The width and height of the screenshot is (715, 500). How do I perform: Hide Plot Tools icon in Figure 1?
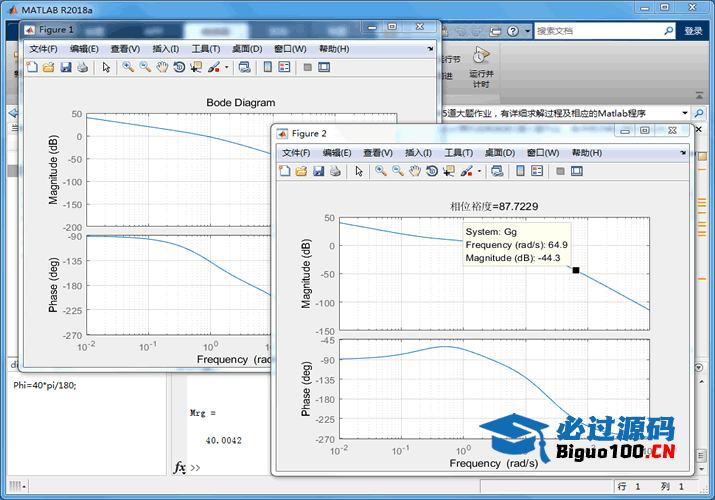click(x=308, y=67)
